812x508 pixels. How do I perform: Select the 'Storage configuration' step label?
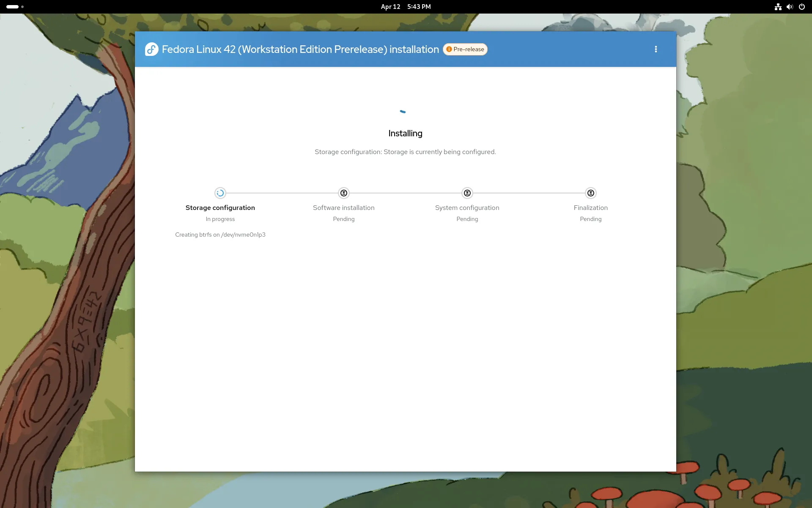pos(220,207)
